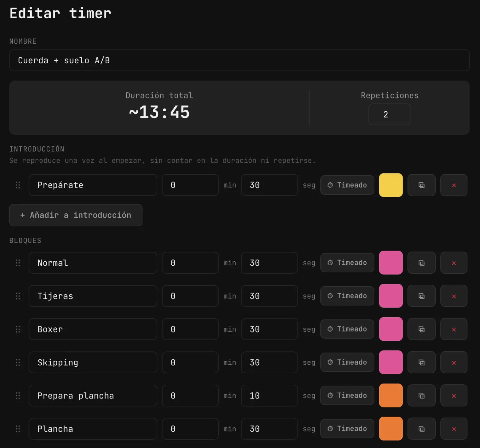
Task: Duplicate the Tijeras block
Action: point(421,296)
